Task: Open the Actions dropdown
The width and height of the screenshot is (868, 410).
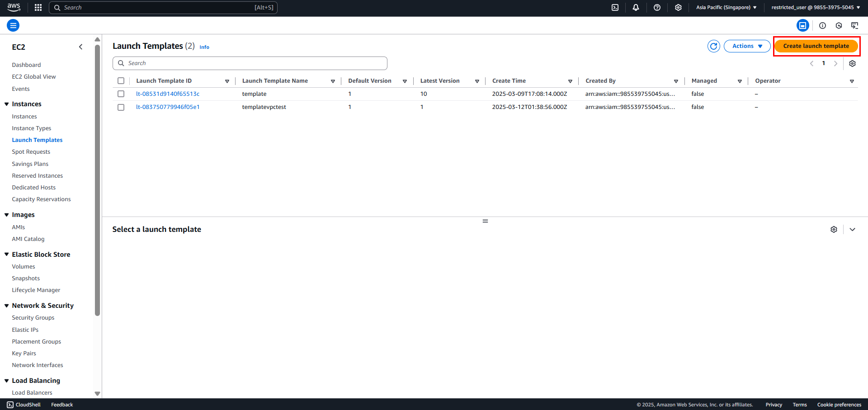Action: [747, 46]
